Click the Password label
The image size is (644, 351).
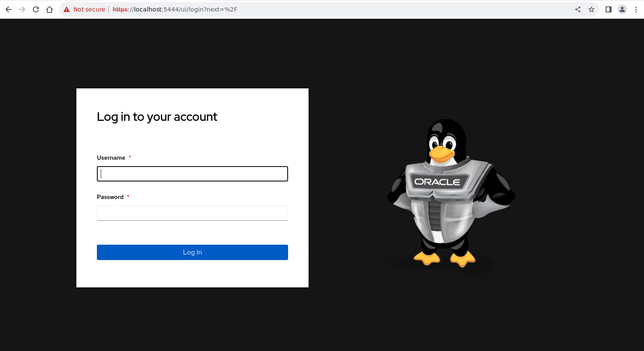(110, 197)
